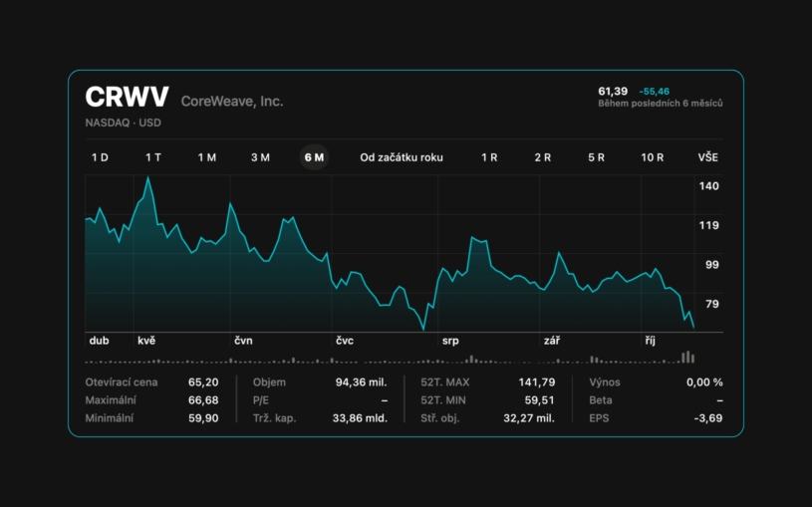Click the NASDAQ · USD exchange label
Screen dimensions: 812x507
[x=124, y=123]
